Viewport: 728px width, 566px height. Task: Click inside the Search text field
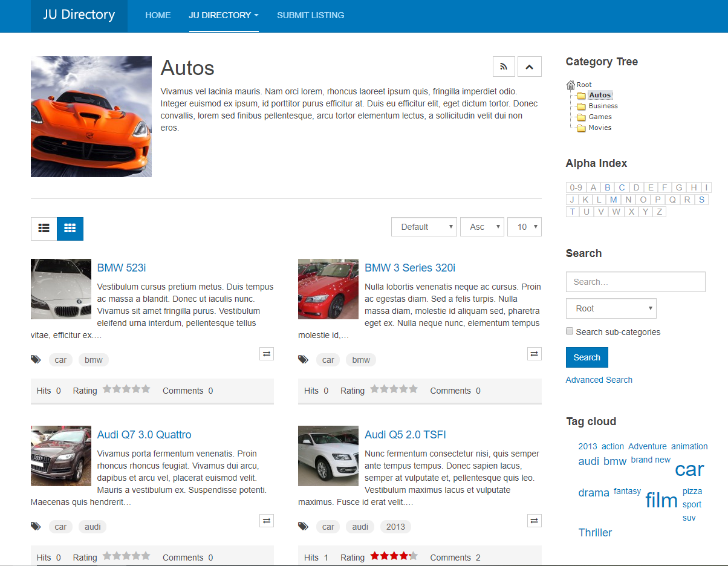pos(635,282)
